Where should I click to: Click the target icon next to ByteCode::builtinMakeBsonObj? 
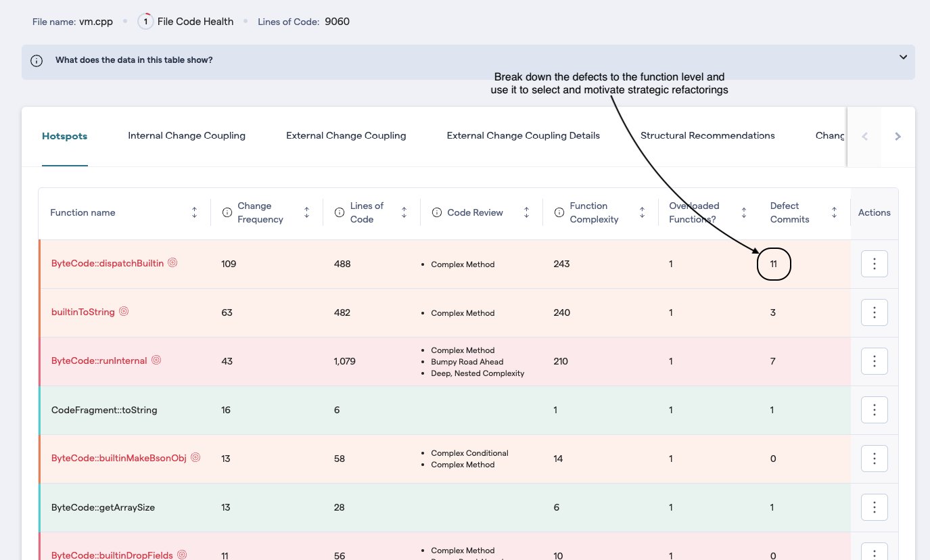click(195, 457)
